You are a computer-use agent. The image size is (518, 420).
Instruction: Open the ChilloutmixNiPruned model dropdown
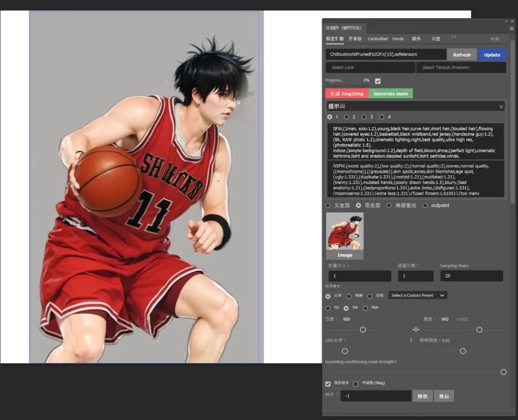tap(386, 54)
